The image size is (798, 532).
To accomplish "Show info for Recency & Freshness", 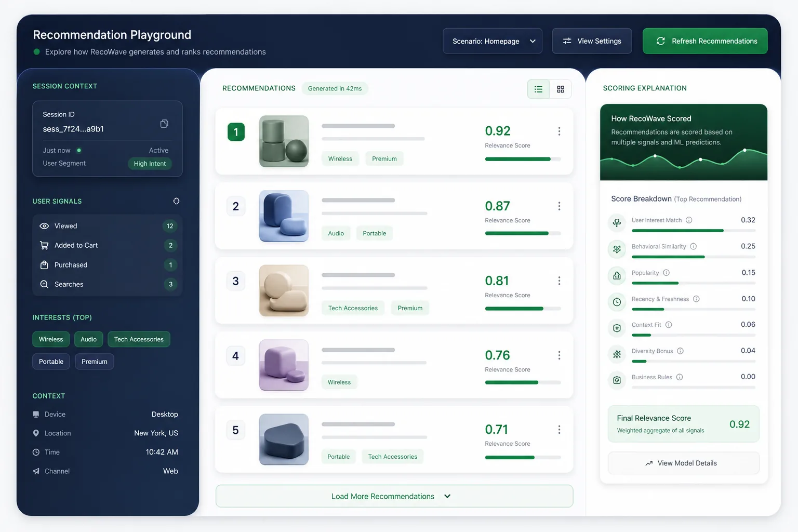I will point(696,299).
